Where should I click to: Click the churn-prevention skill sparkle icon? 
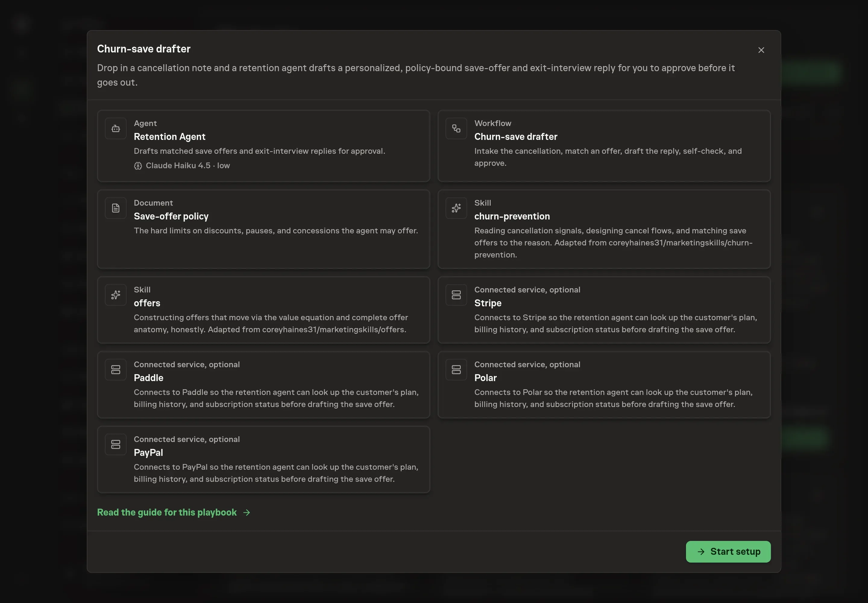coord(456,208)
